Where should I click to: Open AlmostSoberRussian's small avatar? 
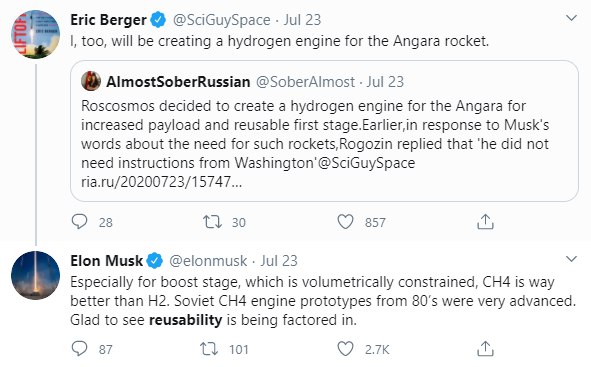pyautogui.click(x=91, y=81)
